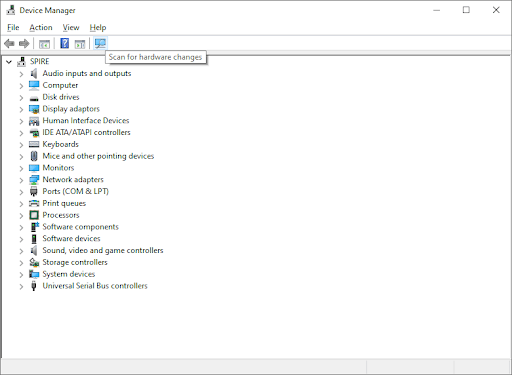Select the 'Computer' category label
The width and height of the screenshot is (512, 375).
click(x=60, y=85)
